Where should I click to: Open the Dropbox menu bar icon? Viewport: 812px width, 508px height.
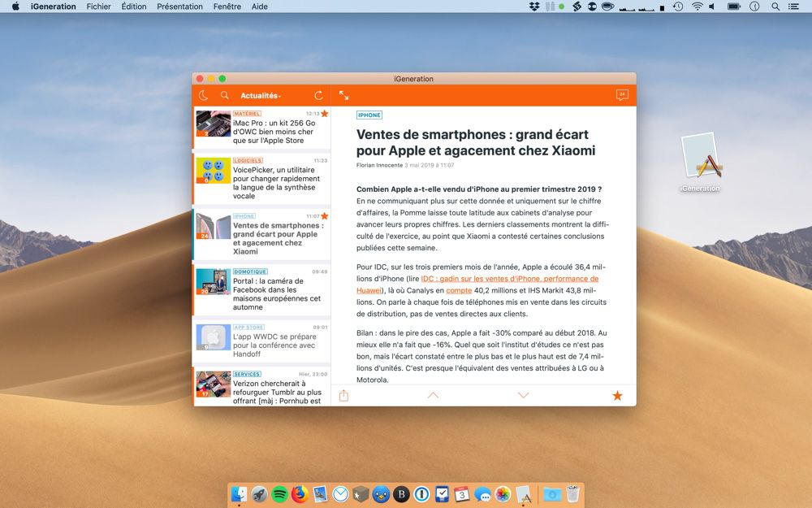[x=534, y=7]
